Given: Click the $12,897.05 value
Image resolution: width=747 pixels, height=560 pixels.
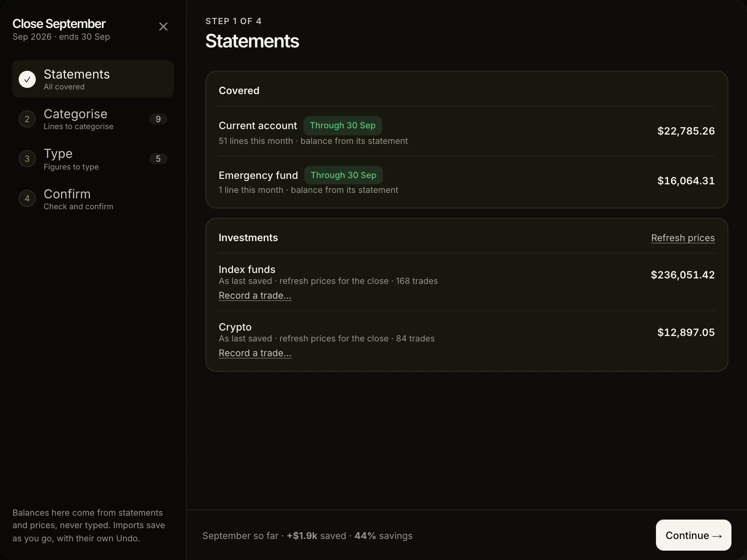Looking at the screenshot, I should pos(686,332).
